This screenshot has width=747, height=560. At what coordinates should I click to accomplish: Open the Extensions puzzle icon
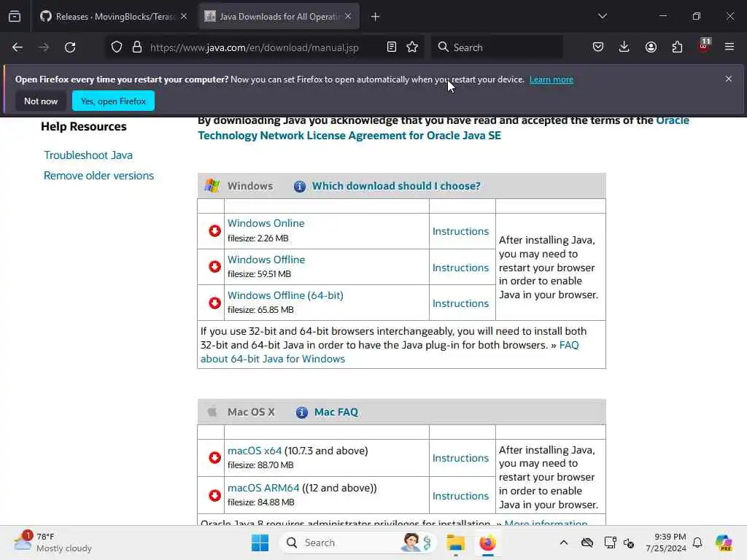[x=677, y=47]
